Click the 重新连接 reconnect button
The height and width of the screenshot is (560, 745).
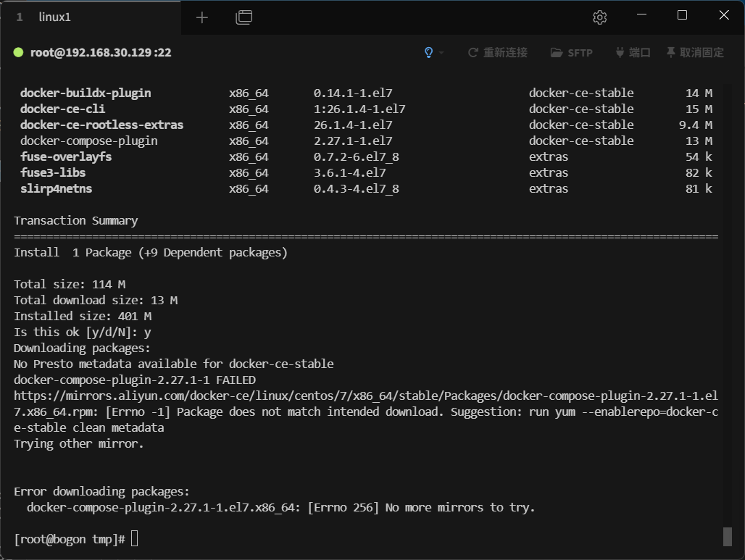point(506,52)
